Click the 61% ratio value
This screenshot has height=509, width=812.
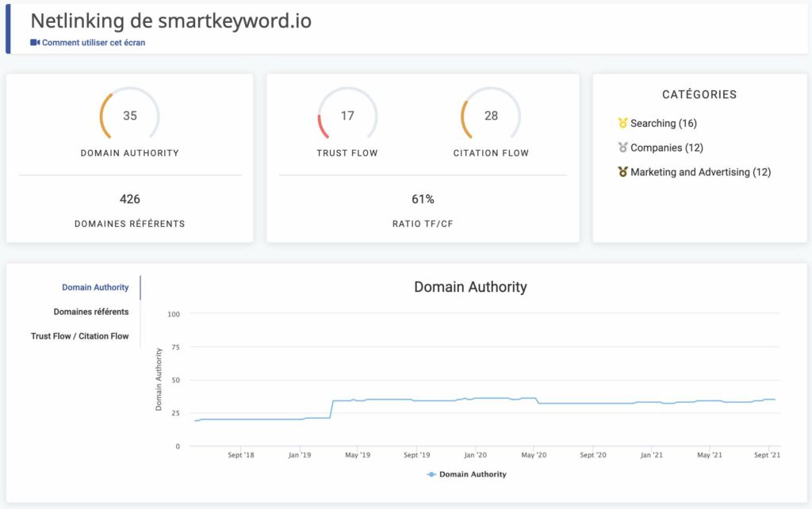[x=423, y=199]
